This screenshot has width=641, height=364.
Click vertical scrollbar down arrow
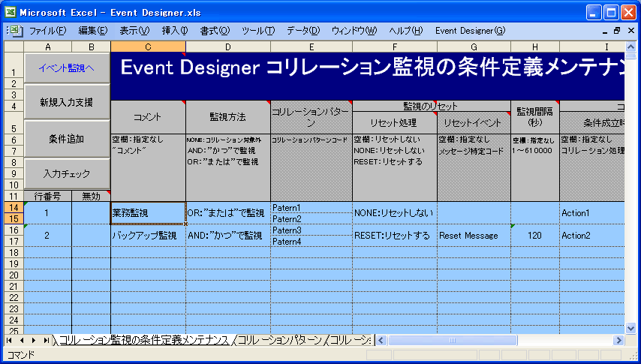(x=630, y=327)
